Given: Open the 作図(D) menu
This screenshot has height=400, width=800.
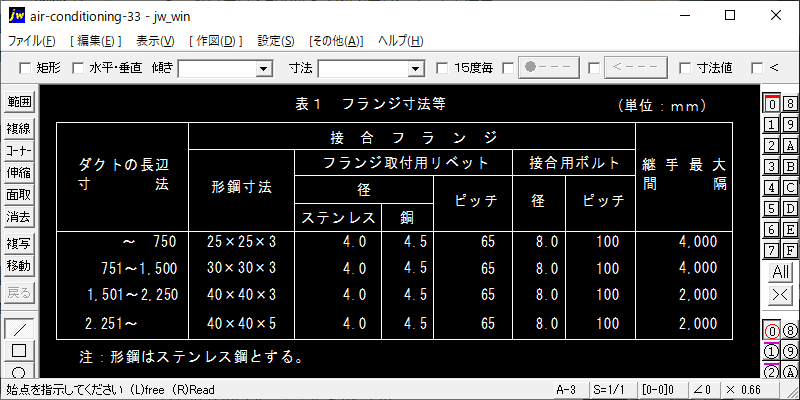Looking at the screenshot, I should [x=215, y=41].
